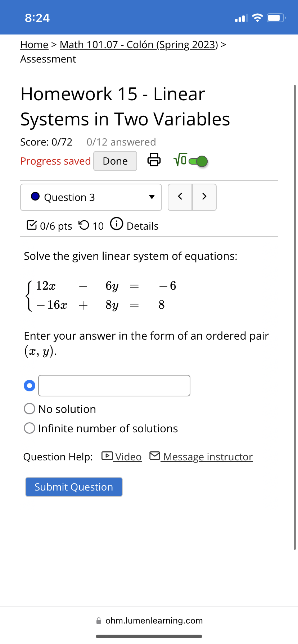Viewport: 298px width, 644px height.
Task: Select the Infinite number of solutions option
Action: click(x=29, y=428)
